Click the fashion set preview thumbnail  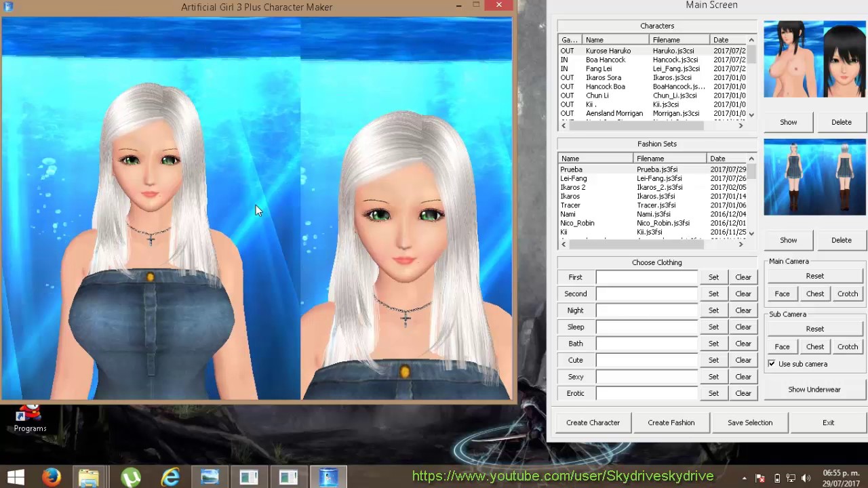814,178
